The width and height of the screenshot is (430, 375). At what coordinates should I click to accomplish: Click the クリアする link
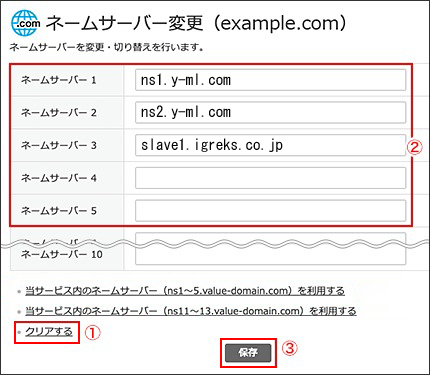tap(49, 332)
